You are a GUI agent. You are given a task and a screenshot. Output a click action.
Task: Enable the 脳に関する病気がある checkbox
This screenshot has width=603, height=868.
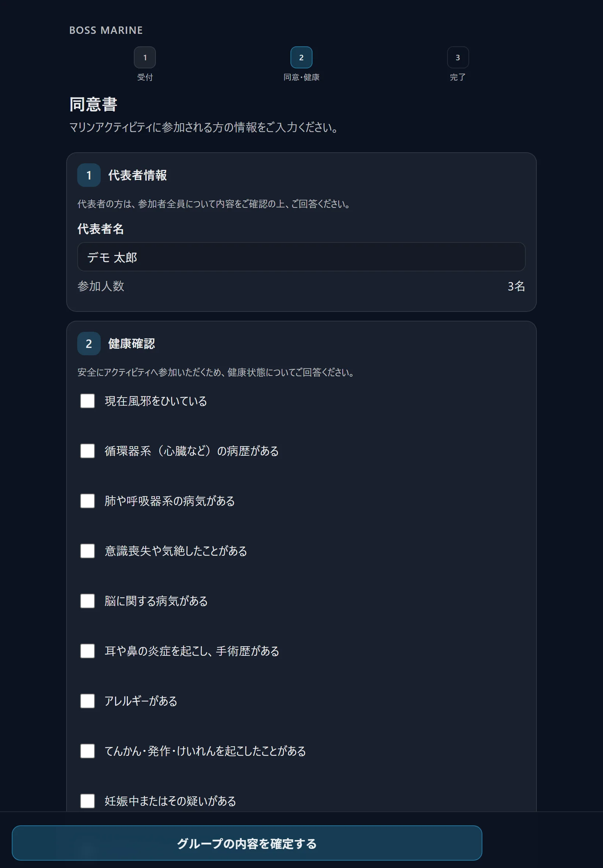click(x=87, y=601)
